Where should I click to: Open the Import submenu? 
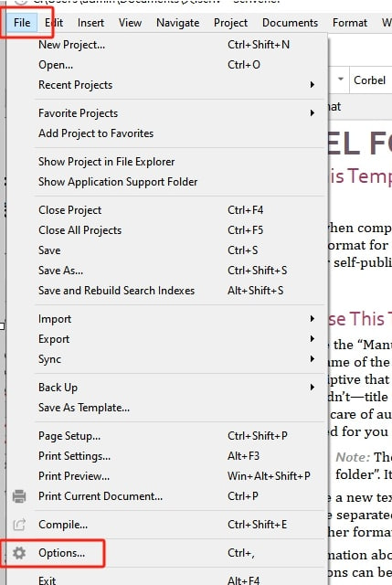(313, 319)
